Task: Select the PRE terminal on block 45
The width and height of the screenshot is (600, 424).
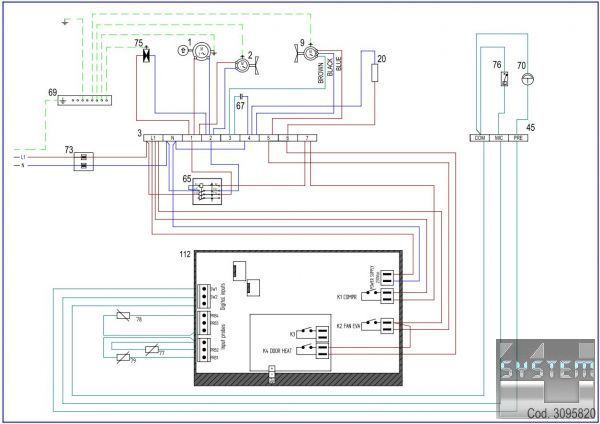Action: click(519, 137)
